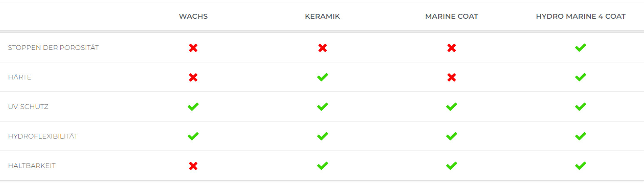The width and height of the screenshot is (644, 183).
Task: Click red cross for Marine Coat Porosität
Action: [451, 48]
